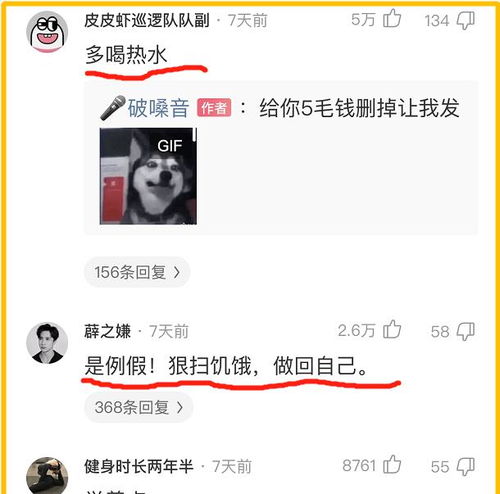
Task: Open 薛之嫌's profile avatar
Action: (47, 343)
